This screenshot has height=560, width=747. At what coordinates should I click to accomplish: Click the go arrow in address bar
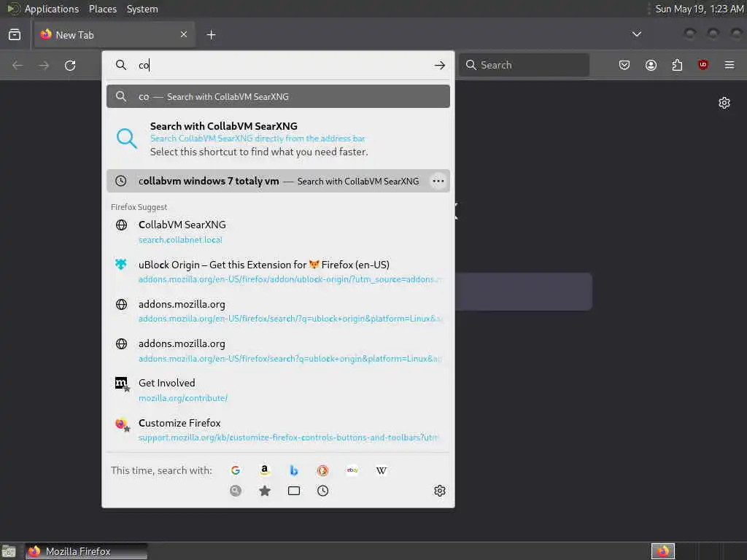440,65
